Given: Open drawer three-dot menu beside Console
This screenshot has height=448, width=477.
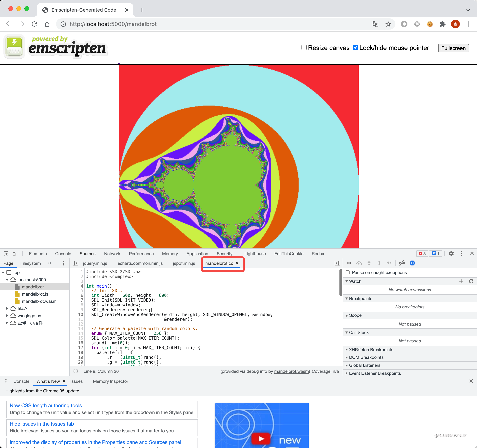Looking at the screenshot, I should click(6, 381).
